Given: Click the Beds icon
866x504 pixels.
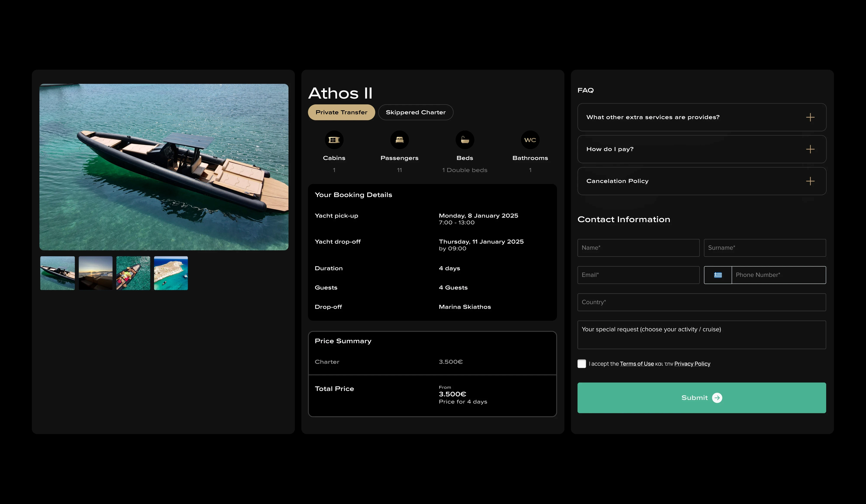Looking at the screenshot, I should point(465,140).
